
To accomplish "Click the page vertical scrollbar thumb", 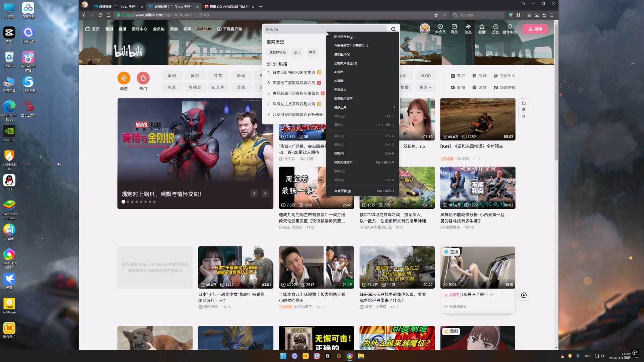I will click(556, 92).
